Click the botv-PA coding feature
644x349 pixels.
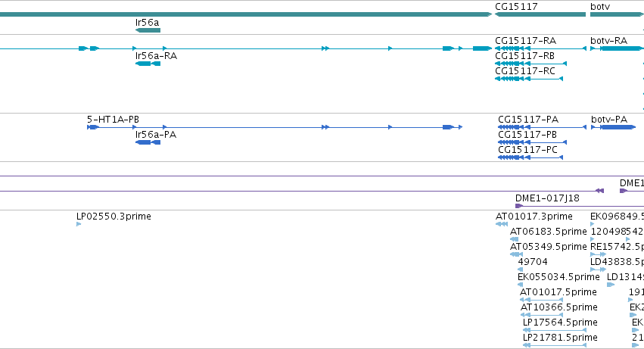pyautogui.click(x=613, y=127)
